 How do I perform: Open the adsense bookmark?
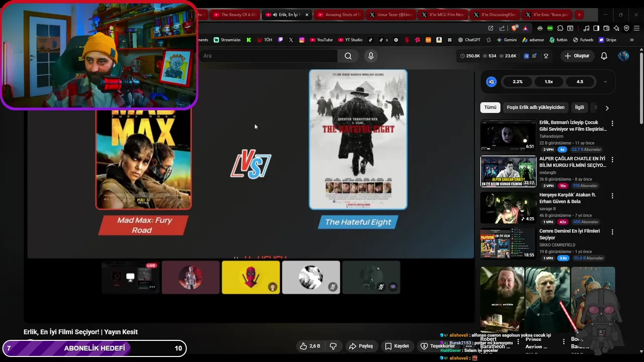533,40
